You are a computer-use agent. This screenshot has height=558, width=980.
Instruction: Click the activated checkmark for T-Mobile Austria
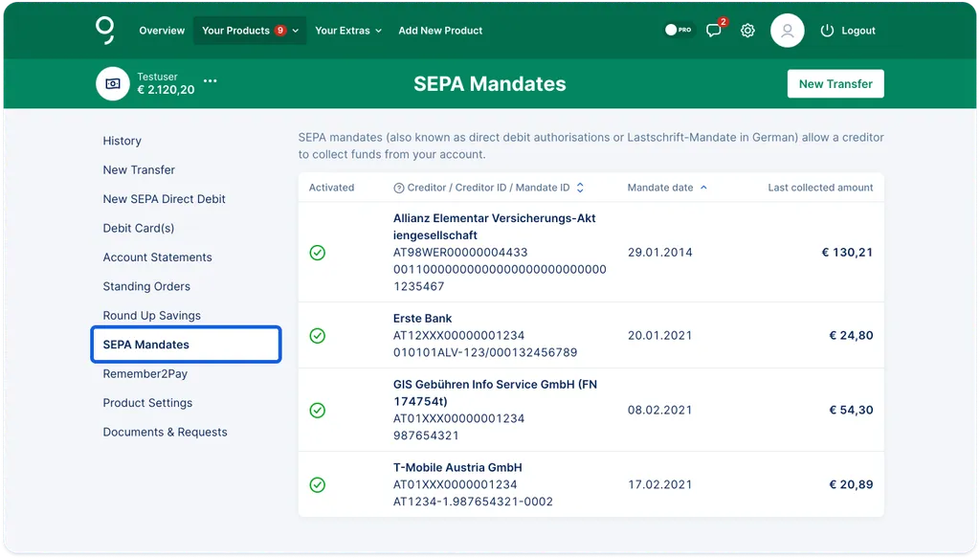318,485
